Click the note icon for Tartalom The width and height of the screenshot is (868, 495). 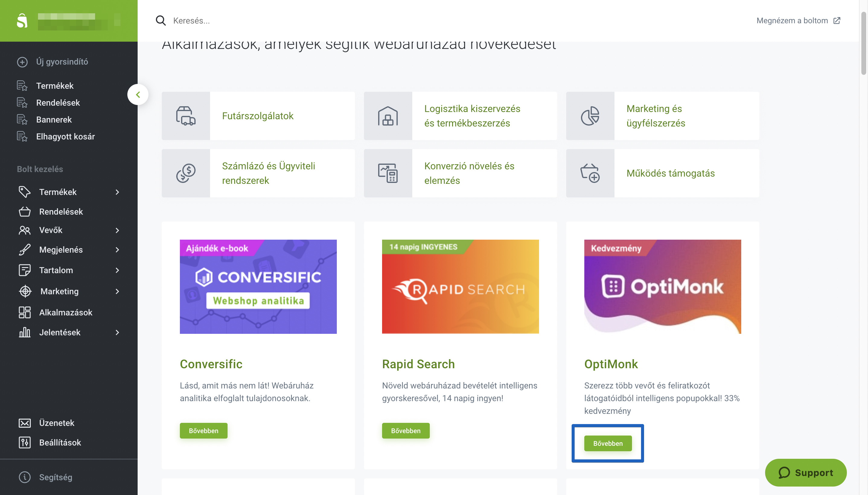[24, 270]
